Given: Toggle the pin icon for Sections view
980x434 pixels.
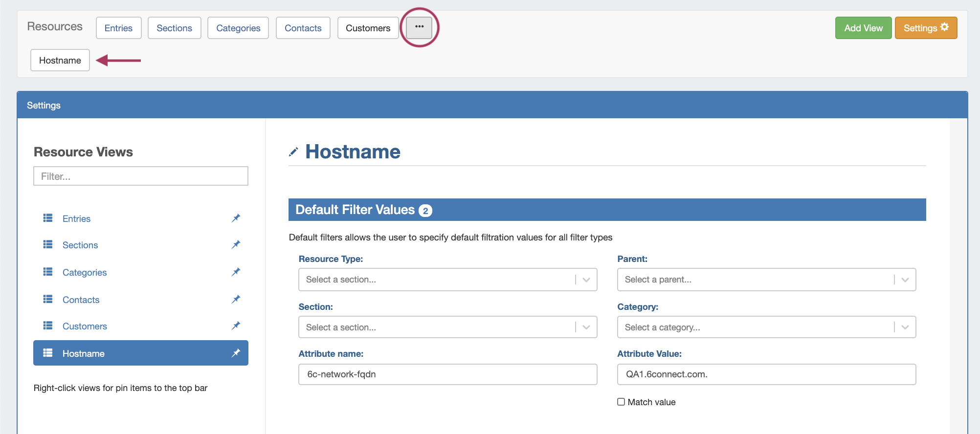Looking at the screenshot, I should [236, 245].
